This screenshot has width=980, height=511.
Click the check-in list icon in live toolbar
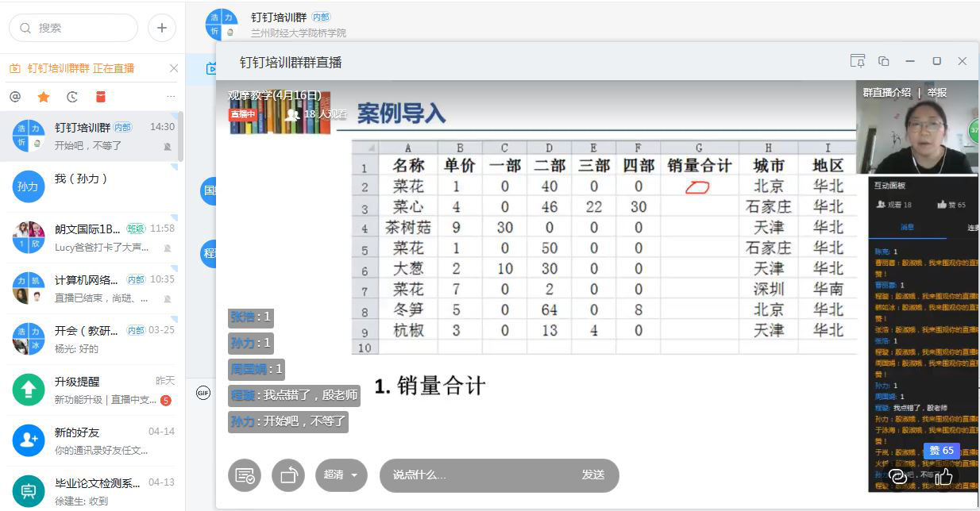[245, 475]
